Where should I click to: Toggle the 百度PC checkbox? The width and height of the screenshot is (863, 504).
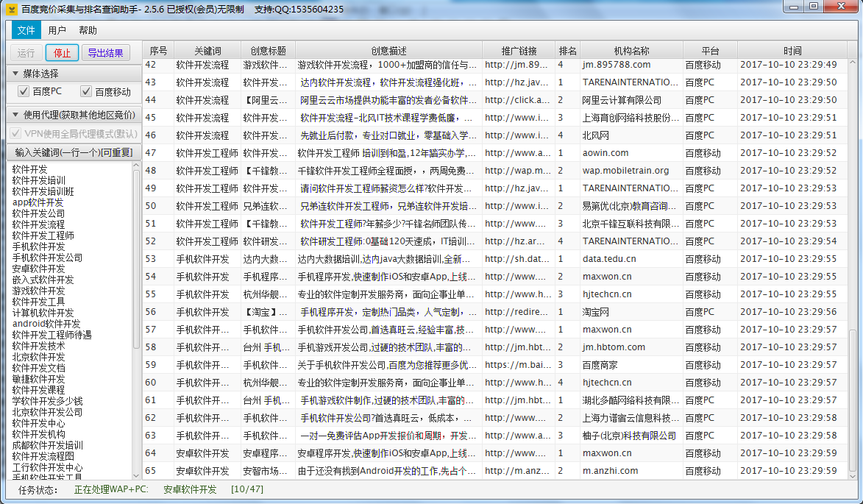coord(23,91)
